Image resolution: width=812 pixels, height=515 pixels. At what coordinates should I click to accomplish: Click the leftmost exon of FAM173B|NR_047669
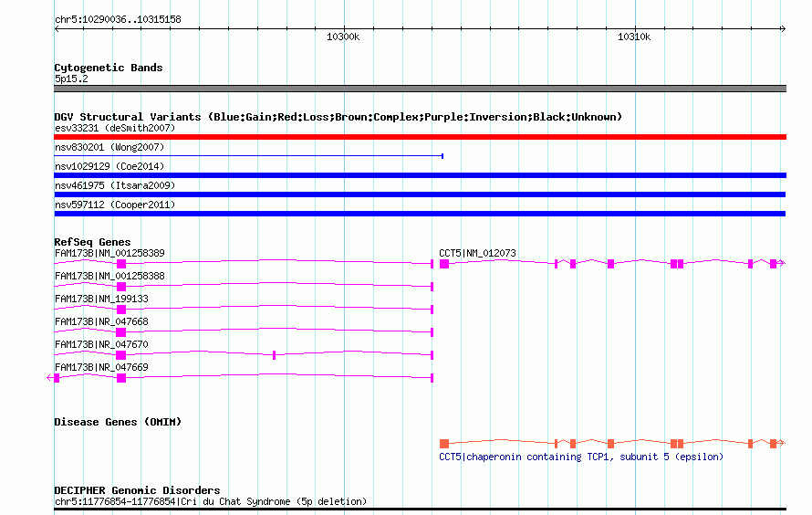[57, 378]
